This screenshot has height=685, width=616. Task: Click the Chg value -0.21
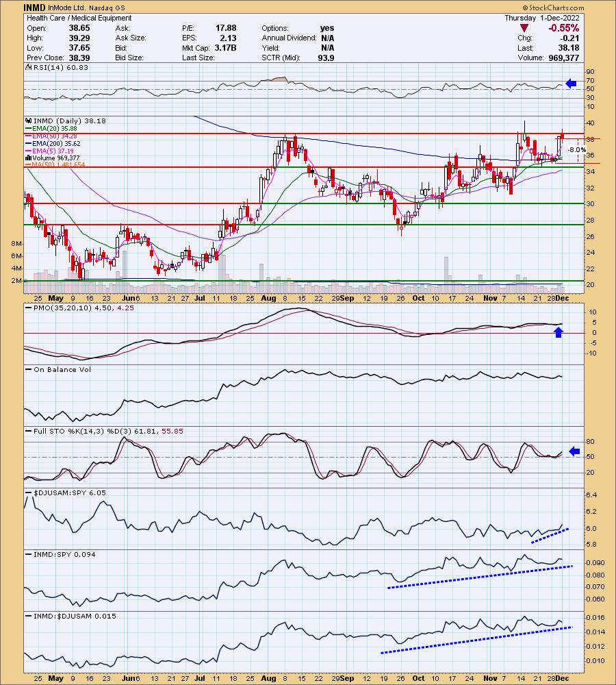pyautogui.click(x=570, y=38)
